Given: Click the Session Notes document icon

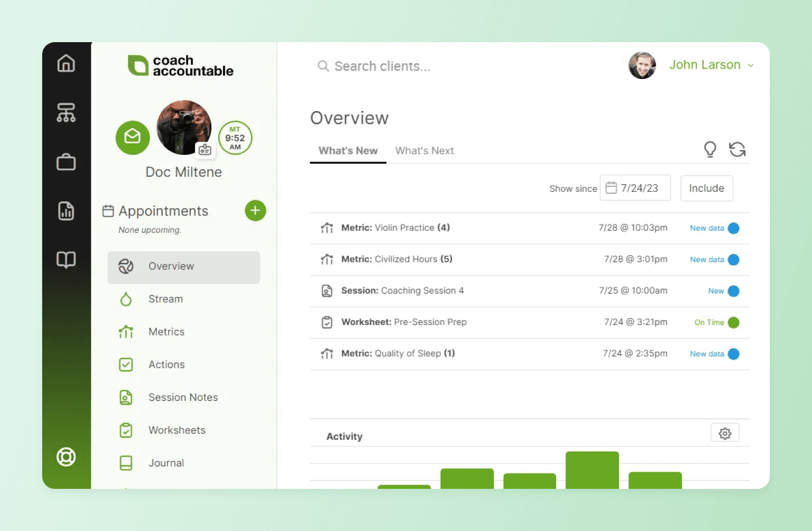Looking at the screenshot, I should pos(126,397).
